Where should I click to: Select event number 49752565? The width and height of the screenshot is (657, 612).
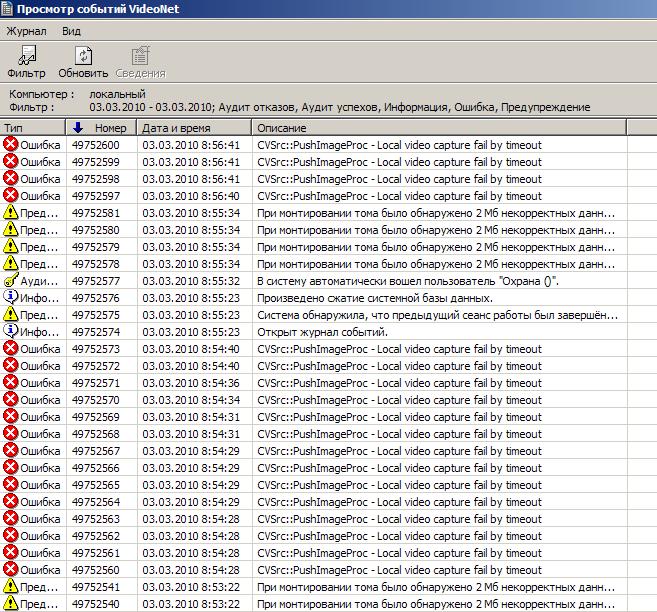(x=96, y=485)
